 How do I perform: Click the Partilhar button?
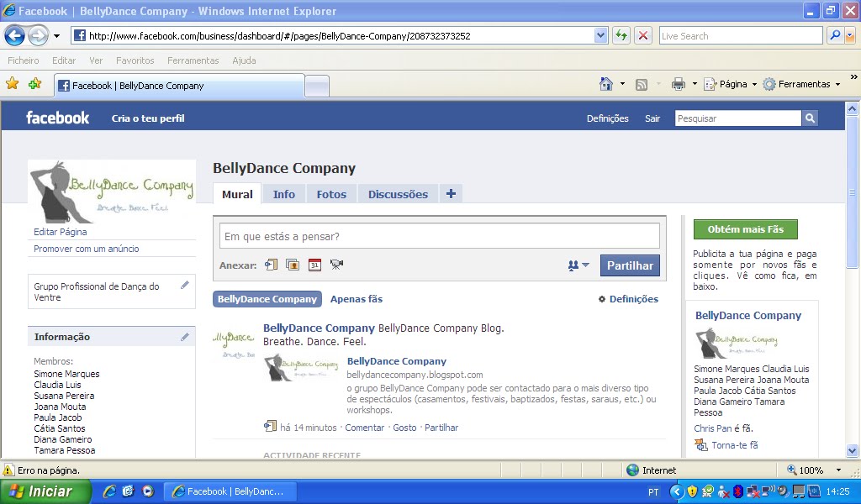(x=630, y=265)
